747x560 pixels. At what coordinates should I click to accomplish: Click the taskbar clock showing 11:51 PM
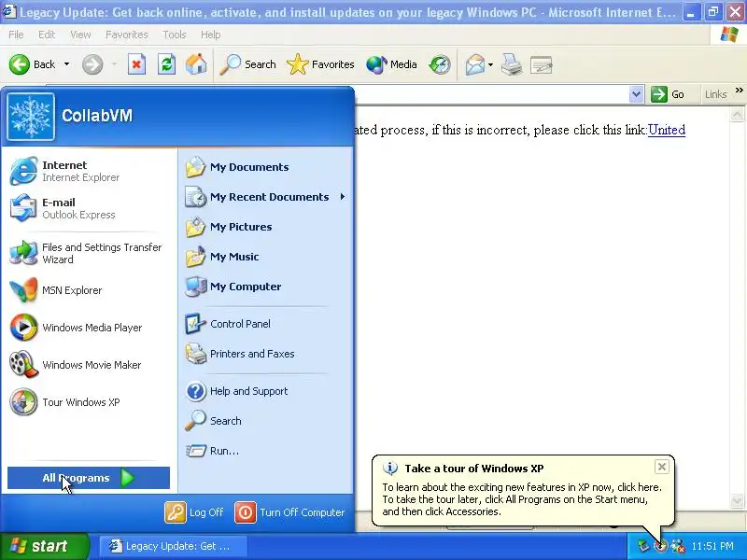(x=712, y=546)
